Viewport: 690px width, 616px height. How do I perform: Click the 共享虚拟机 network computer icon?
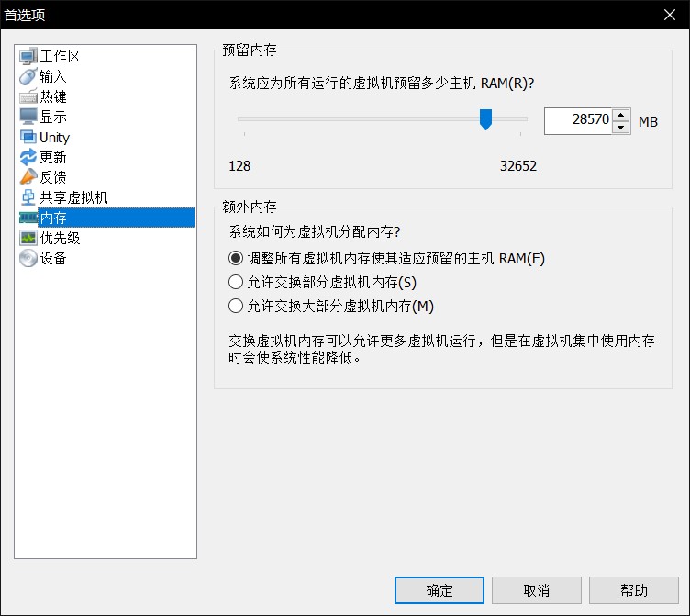[x=28, y=197]
